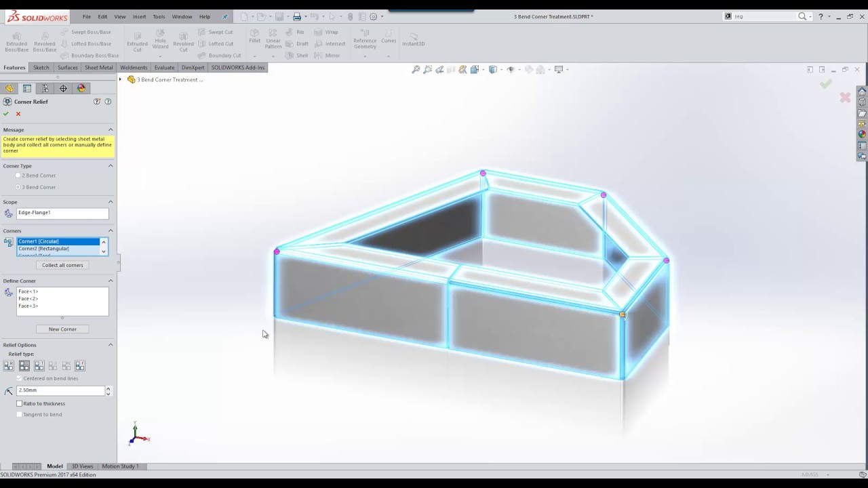
Task: Click Zoom to Fit in view toolbar
Action: point(416,69)
